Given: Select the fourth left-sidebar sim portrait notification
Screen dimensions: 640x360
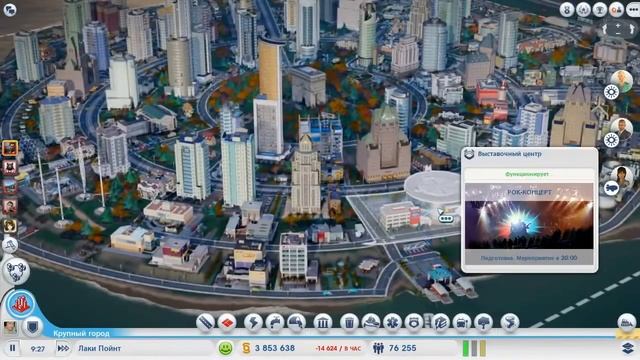Looking at the screenshot, I should [x=10, y=206].
